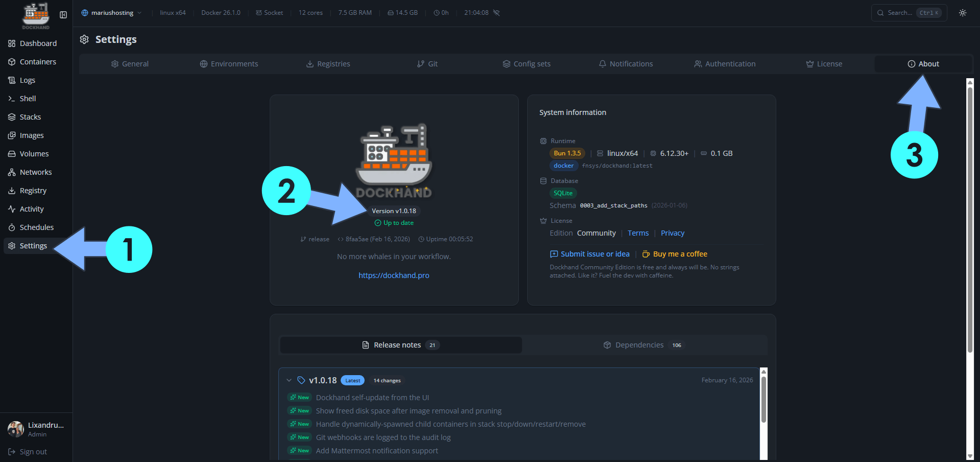The image size is (980, 462).
Task: Collapse the sidebar panel
Action: [63, 15]
